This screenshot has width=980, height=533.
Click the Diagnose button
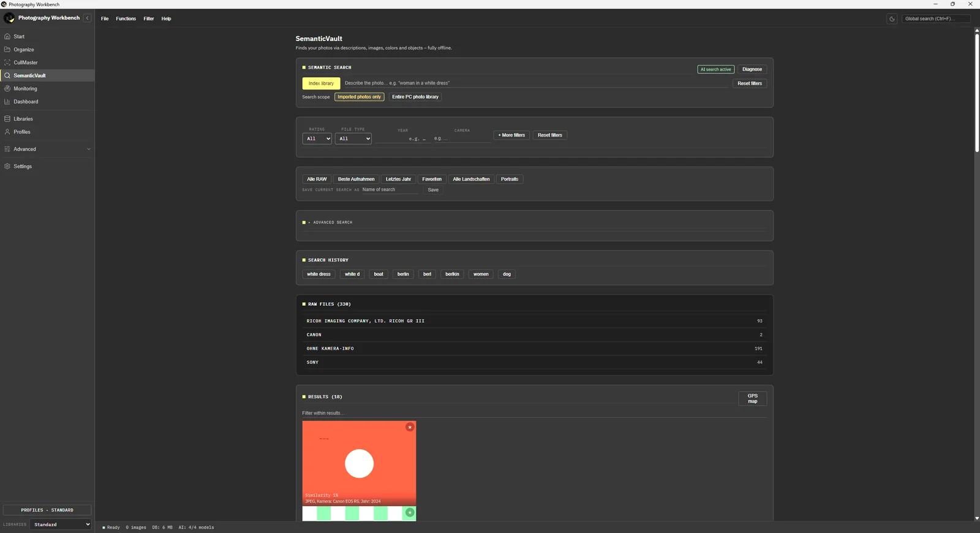click(x=752, y=69)
